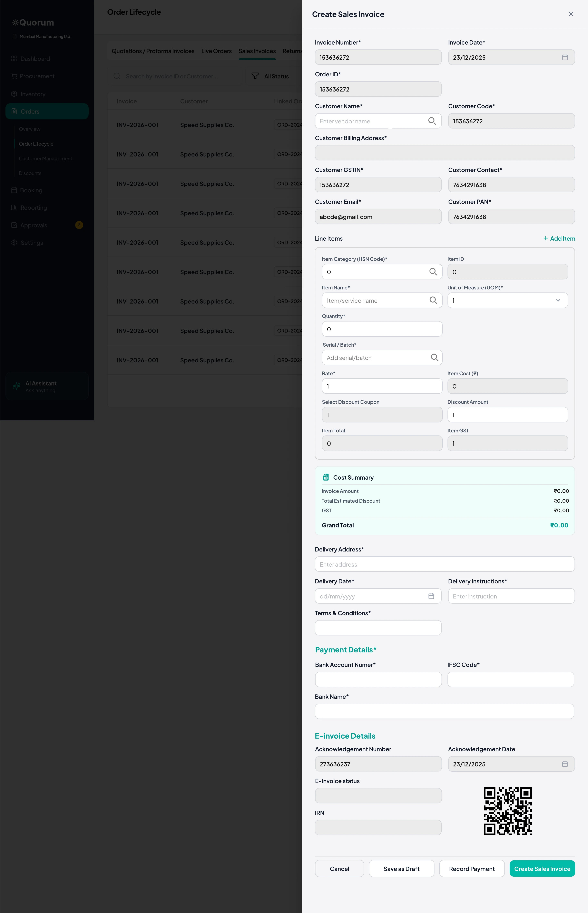This screenshot has width=588, height=913.
Task: Open the Acknowledgement Date calendar icon
Action: (565, 764)
